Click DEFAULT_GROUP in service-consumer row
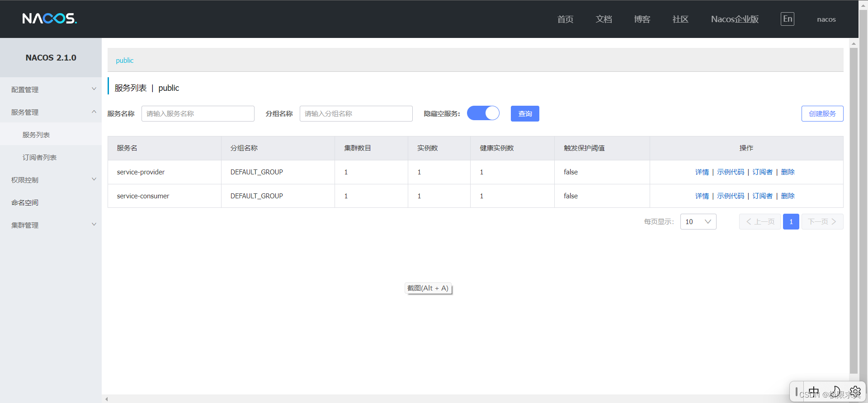Viewport: 868px width, 403px height. pyautogui.click(x=257, y=196)
